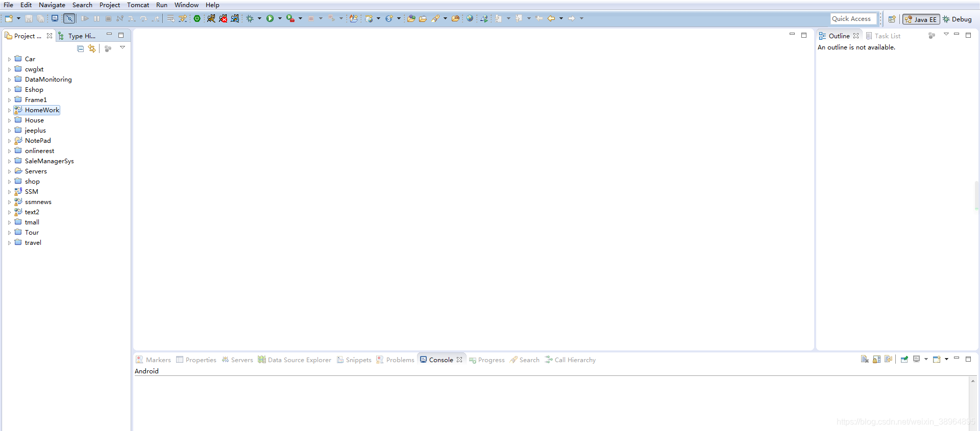Click the Open Task folder icon
The width and height of the screenshot is (980, 431).
pos(423,18)
